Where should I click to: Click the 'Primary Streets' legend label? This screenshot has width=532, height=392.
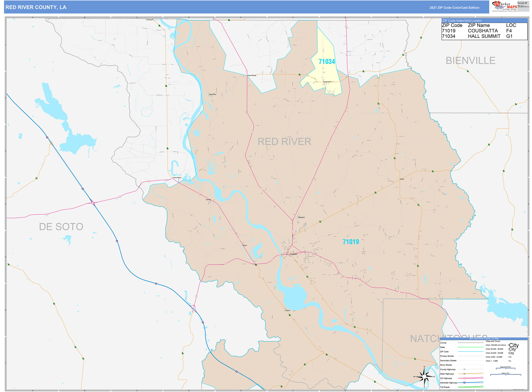[447, 356]
